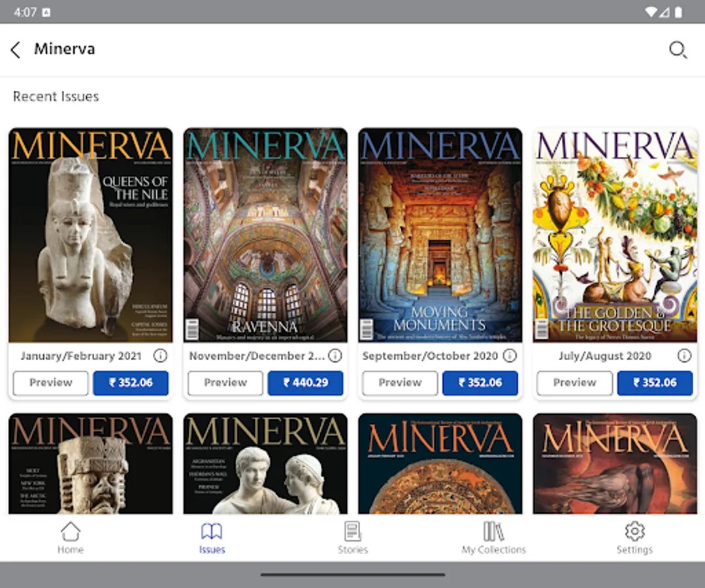This screenshot has height=588, width=705.
Task: Click the 'Minerva' page title
Action: pos(65,49)
